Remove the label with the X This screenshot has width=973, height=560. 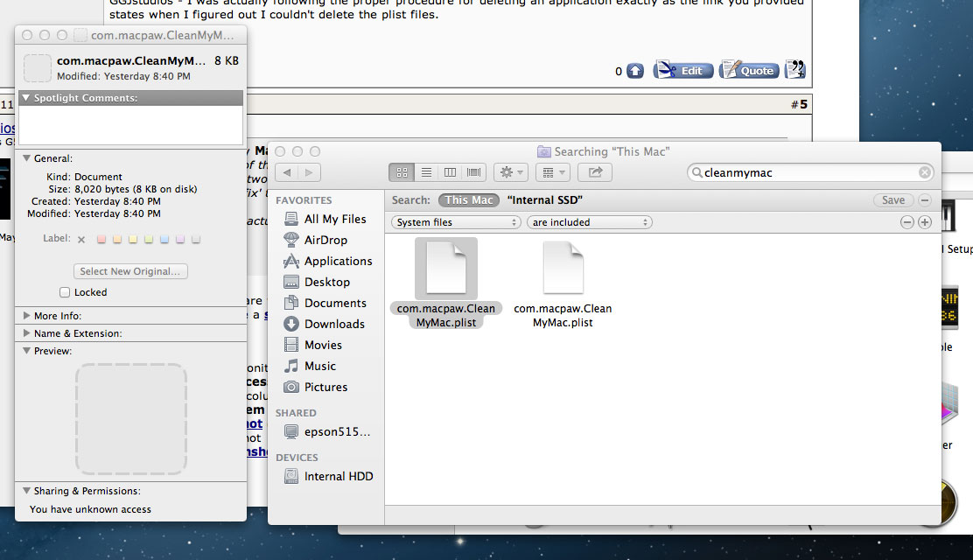81,239
